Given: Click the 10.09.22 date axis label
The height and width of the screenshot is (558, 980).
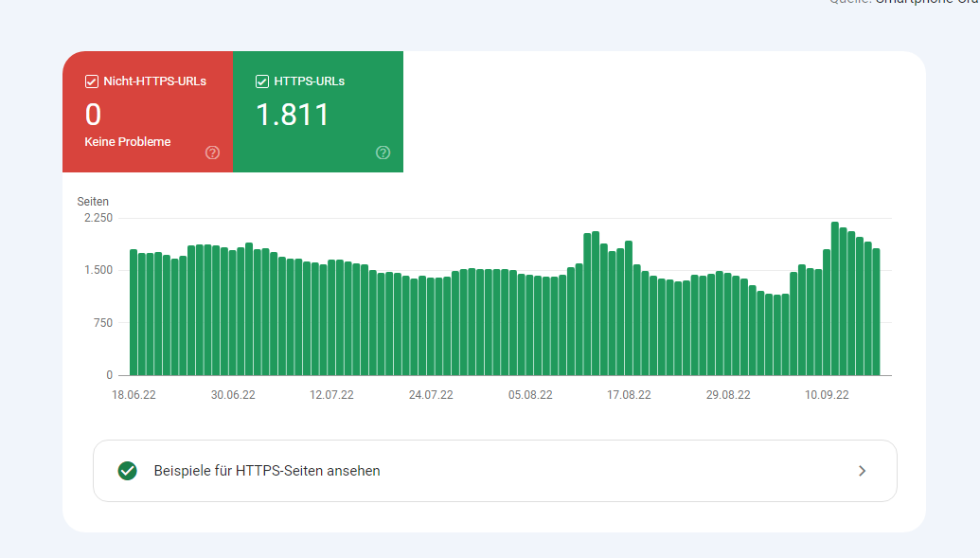Looking at the screenshot, I should (x=827, y=395).
